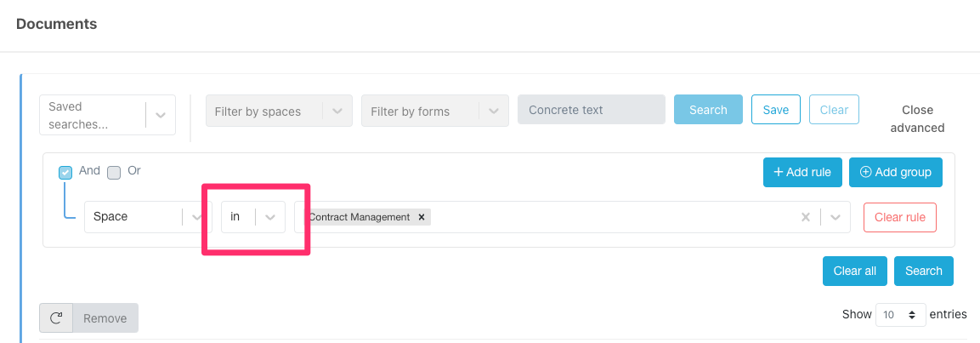Click the refresh arrow icon button
Image resolution: width=980 pixels, height=343 pixels.
56,318
